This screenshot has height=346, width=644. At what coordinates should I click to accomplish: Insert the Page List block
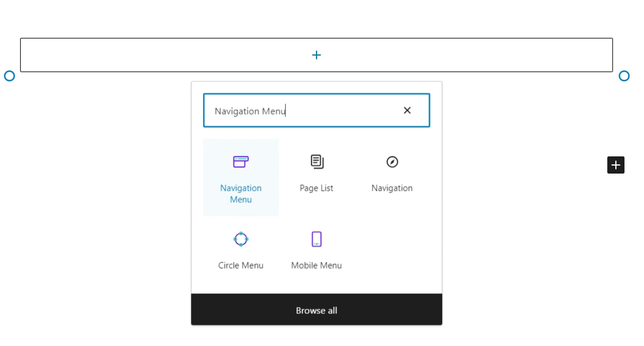pos(316,172)
